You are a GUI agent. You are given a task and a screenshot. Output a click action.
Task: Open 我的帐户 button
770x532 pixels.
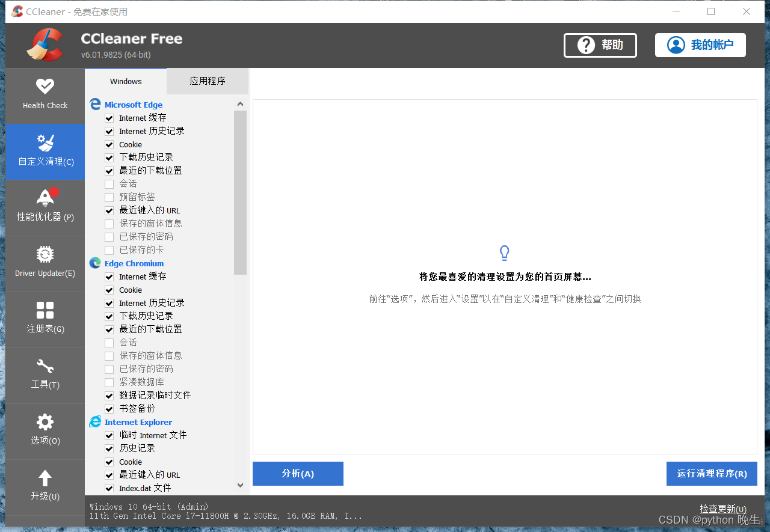pos(700,45)
